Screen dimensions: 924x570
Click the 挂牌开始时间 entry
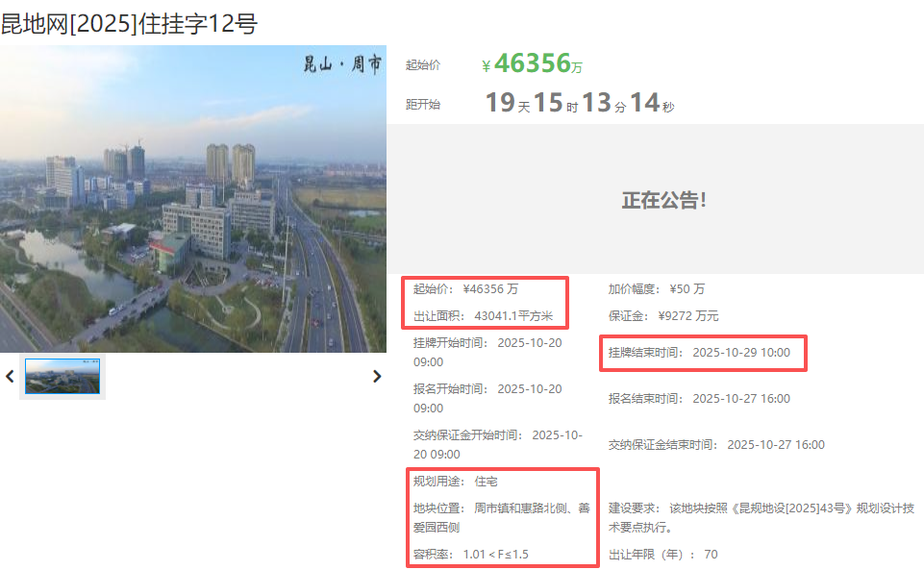tap(487, 352)
